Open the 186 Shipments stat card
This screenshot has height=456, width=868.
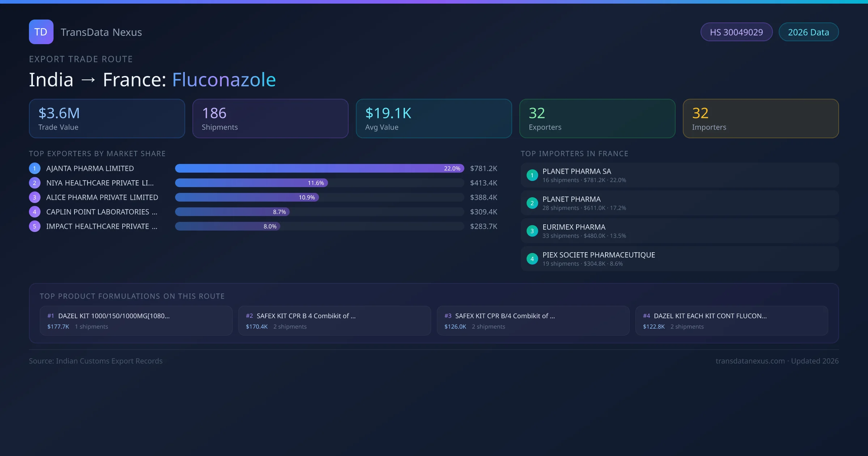(270, 118)
